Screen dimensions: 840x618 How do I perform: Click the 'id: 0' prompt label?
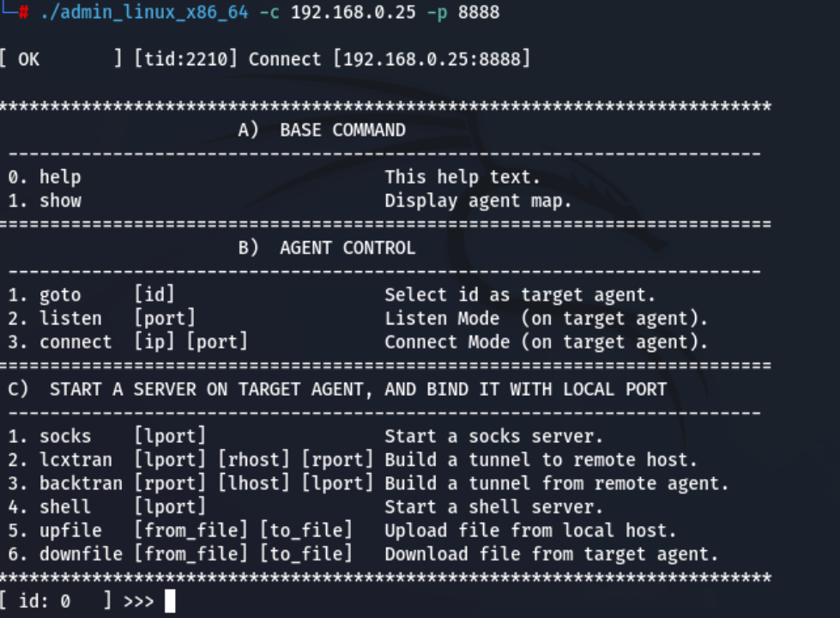pos(45,602)
